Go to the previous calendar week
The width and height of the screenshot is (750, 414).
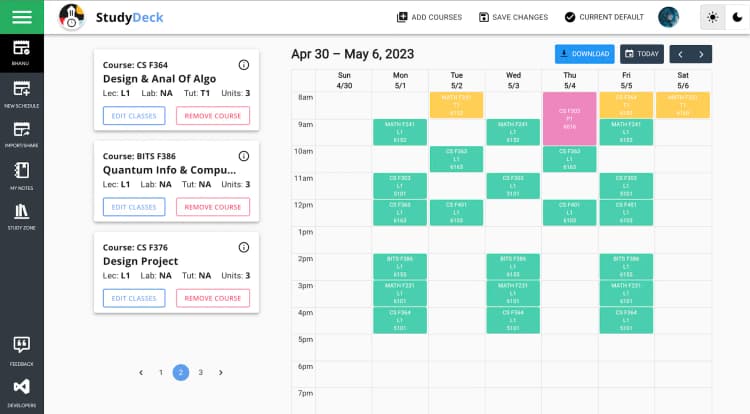coord(679,54)
